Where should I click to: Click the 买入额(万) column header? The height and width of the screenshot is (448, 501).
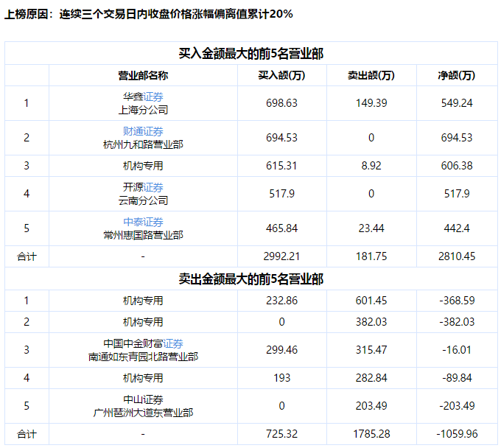(281, 75)
